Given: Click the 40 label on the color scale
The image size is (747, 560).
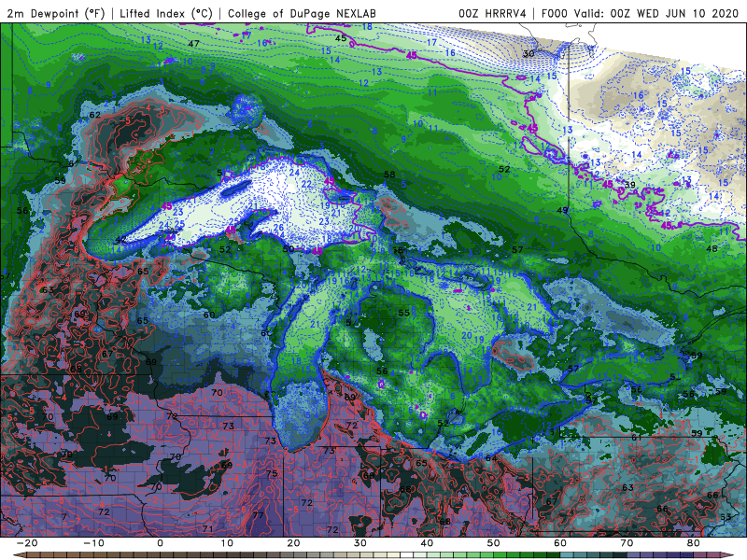Looking at the screenshot, I should (x=427, y=543).
